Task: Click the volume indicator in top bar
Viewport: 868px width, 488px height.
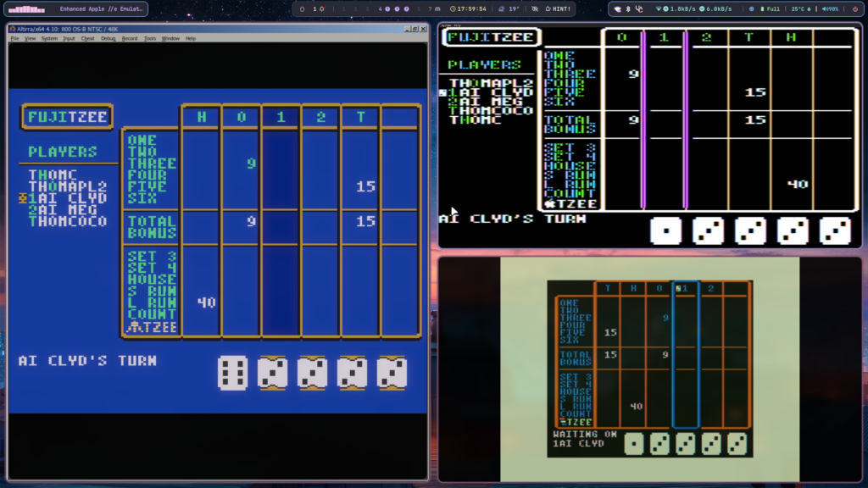Action: (831, 9)
